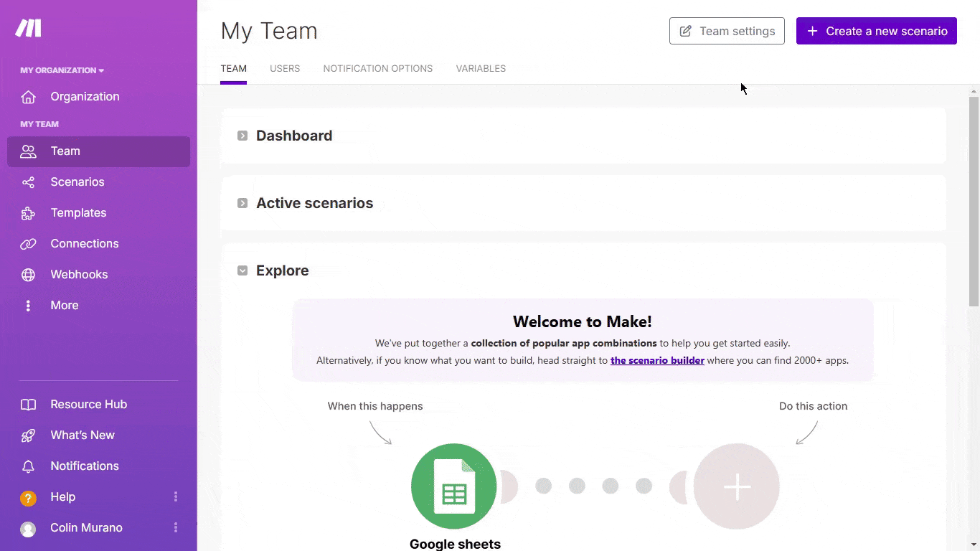
Task: Click the plus circle to add action
Action: 736,486
